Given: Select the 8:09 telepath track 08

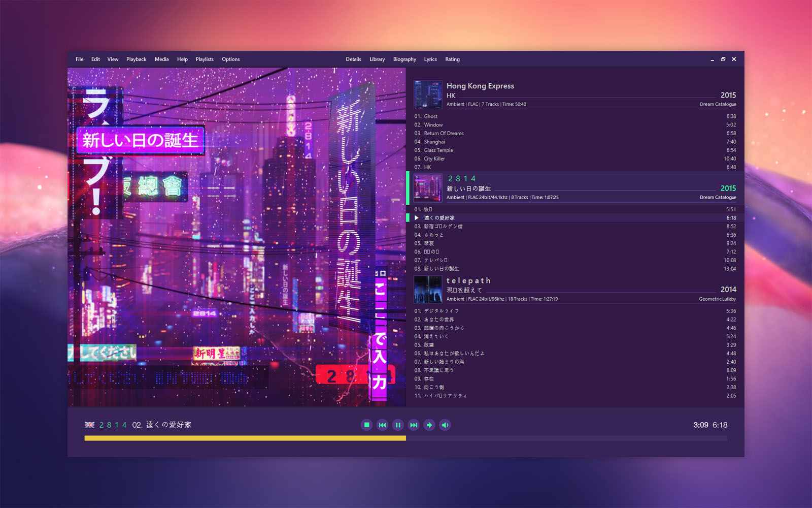Looking at the screenshot, I should 575,370.
